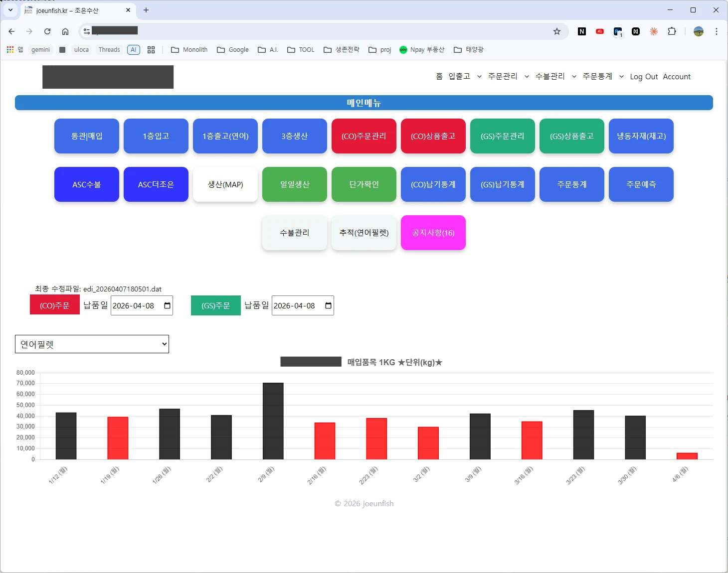Open the ASC수불 button
728x573 pixels.
tap(87, 184)
